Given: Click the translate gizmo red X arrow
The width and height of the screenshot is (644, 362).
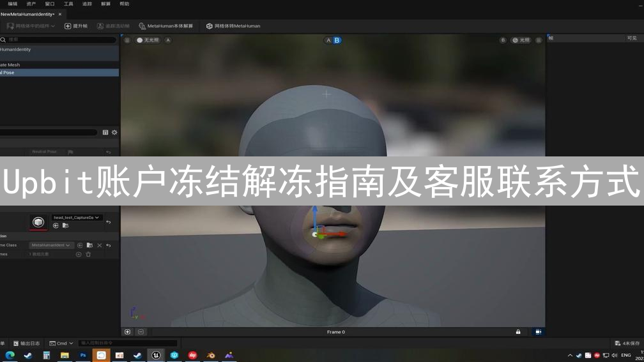Looking at the screenshot, I should coord(333,234).
